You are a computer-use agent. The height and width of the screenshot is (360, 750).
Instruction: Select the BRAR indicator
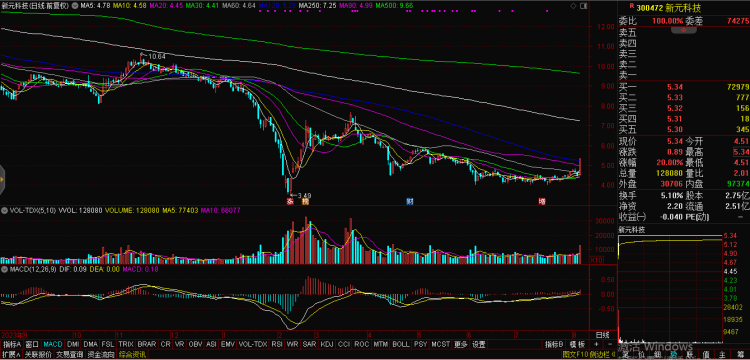[x=146, y=344]
